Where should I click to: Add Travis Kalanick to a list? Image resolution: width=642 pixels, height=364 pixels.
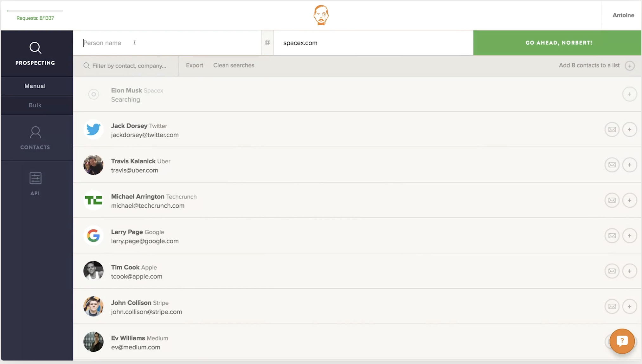(629, 165)
